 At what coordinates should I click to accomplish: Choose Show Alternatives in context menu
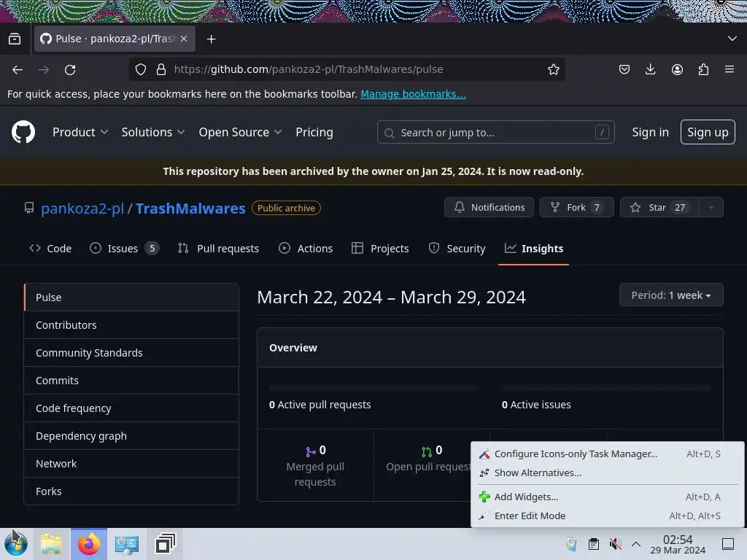pos(608,472)
